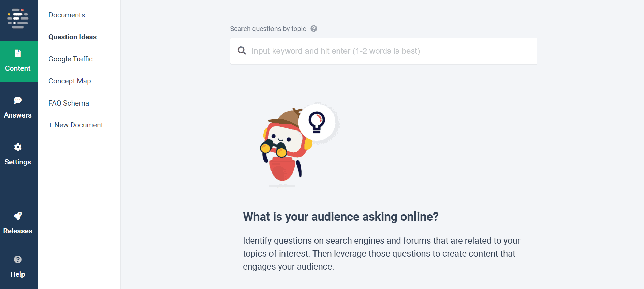Click the Answers label in sidebar
Viewport: 644px width, 289px height.
pyautogui.click(x=18, y=115)
